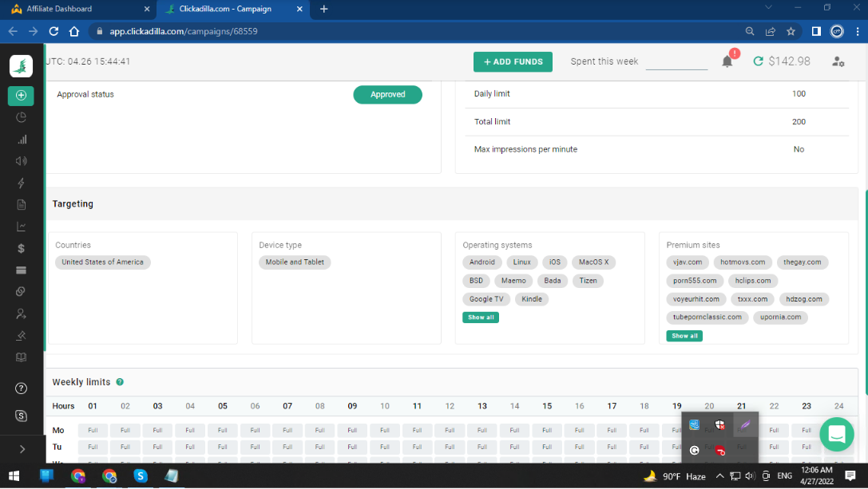
Task: Expand Operating systems list with Show all
Action: click(x=481, y=317)
